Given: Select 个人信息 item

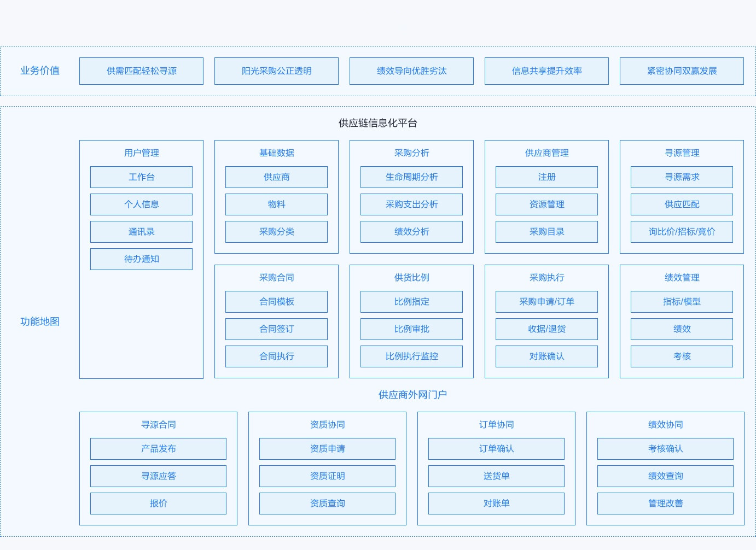Looking at the screenshot, I should [x=141, y=204].
